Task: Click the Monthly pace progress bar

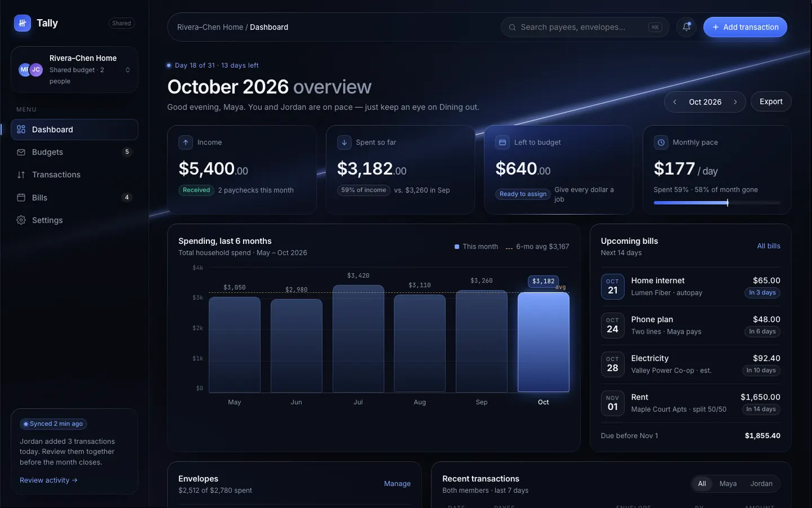Action: [x=717, y=203]
